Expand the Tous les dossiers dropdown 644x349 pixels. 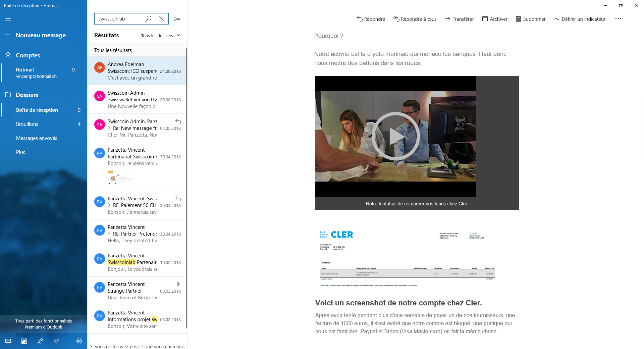(161, 36)
